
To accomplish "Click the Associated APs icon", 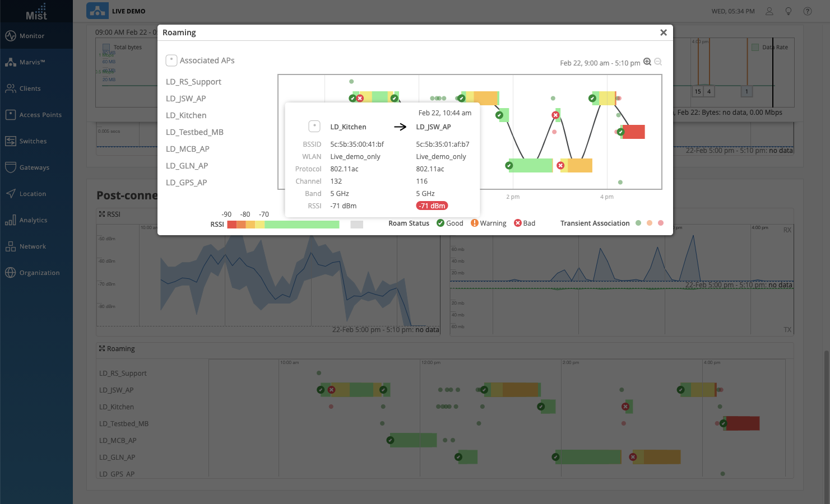I will click(x=171, y=60).
